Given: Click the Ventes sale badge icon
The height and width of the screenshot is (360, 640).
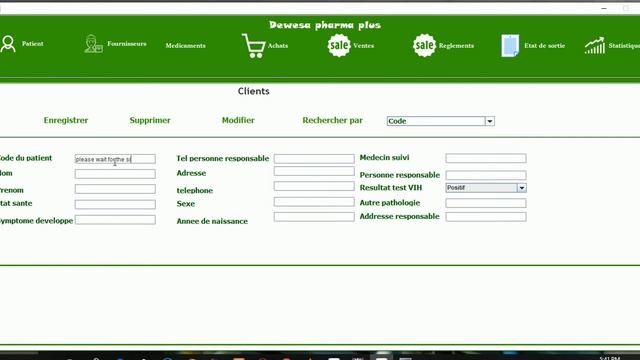Looking at the screenshot, I should click(x=339, y=45).
